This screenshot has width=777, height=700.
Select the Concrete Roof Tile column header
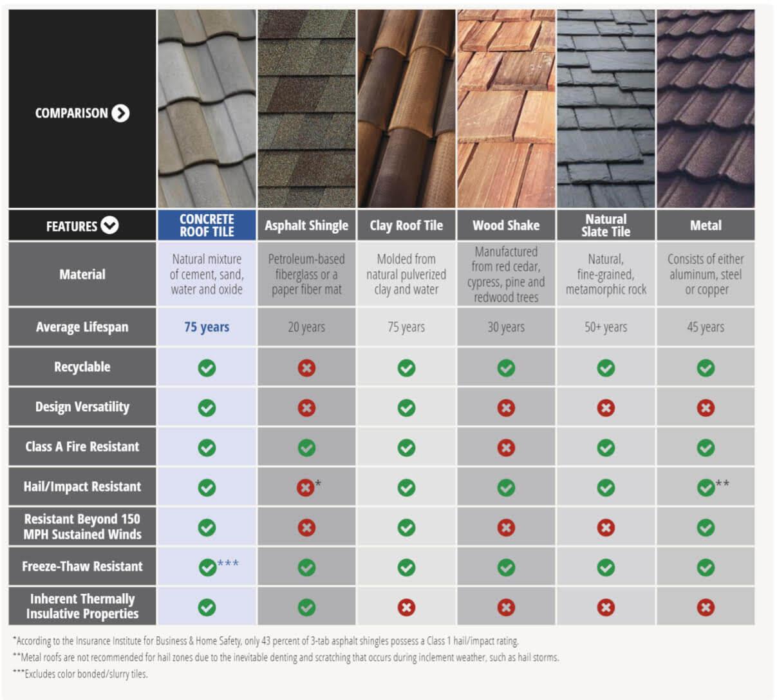click(207, 225)
